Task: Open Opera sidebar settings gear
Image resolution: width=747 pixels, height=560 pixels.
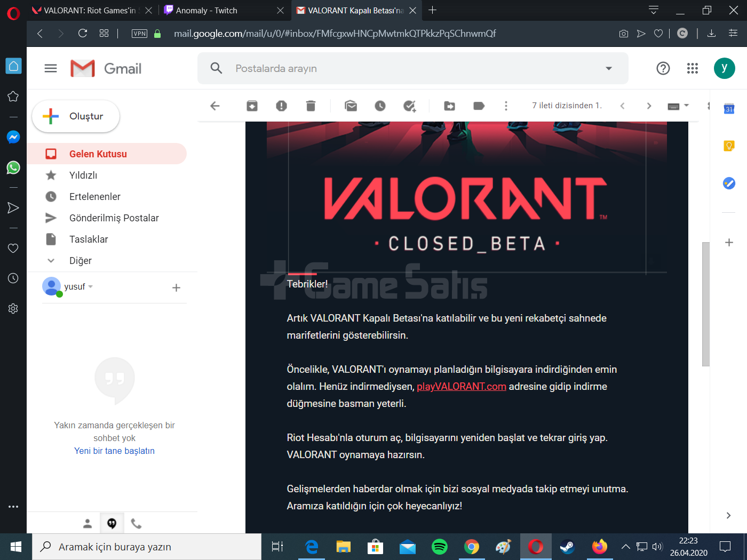Action: pyautogui.click(x=13, y=308)
